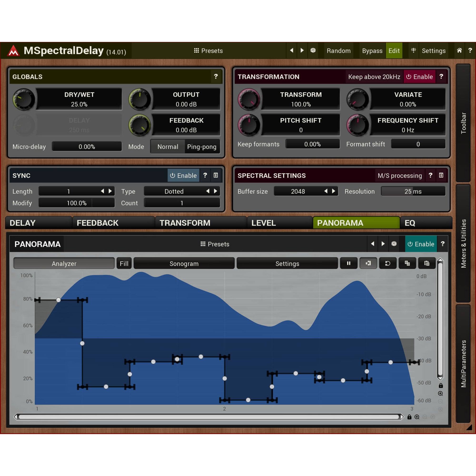Click the Micro-delay value field
Image resolution: width=476 pixels, height=476 pixels.
(x=87, y=147)
